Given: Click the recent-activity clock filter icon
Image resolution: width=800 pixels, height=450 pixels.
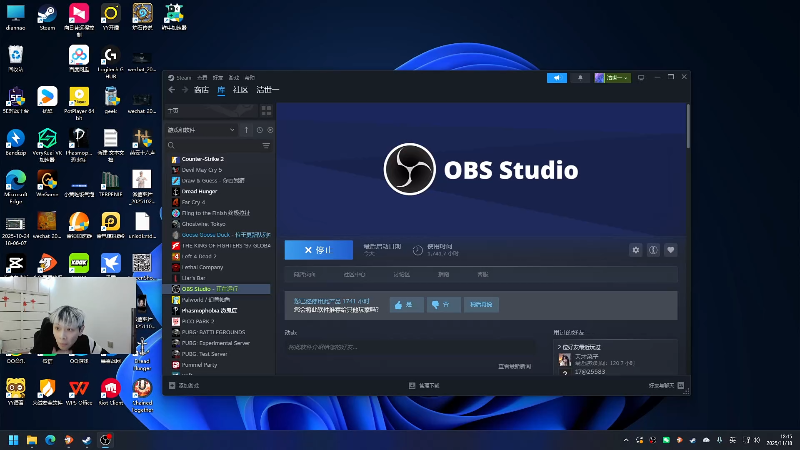Looking at the screenshot, I should (x=260, y=130).
